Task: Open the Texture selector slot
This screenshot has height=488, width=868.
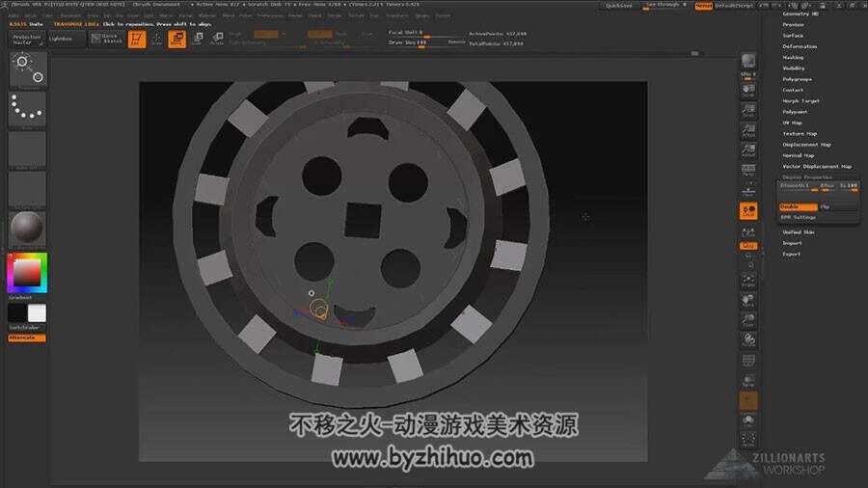Action: 28,189
